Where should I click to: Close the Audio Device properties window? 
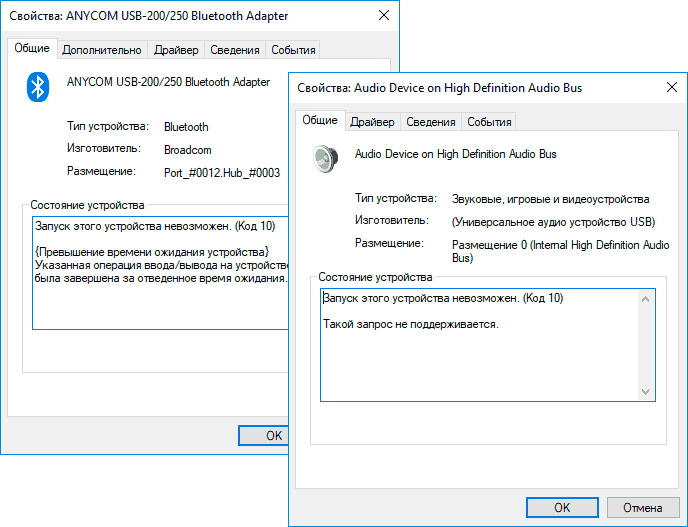(x=672, y=87)
